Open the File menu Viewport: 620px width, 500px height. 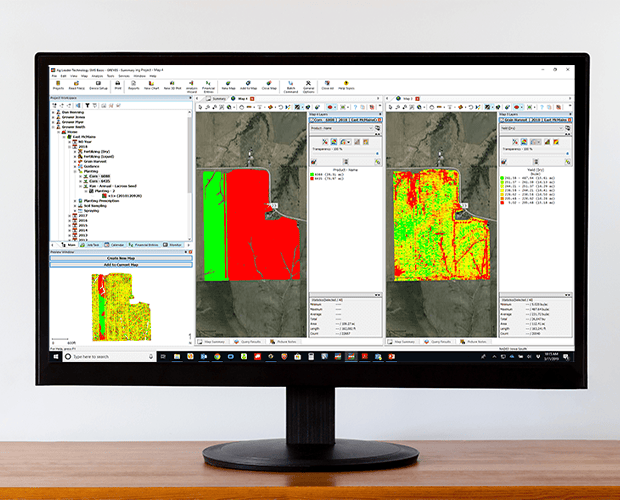55,75
